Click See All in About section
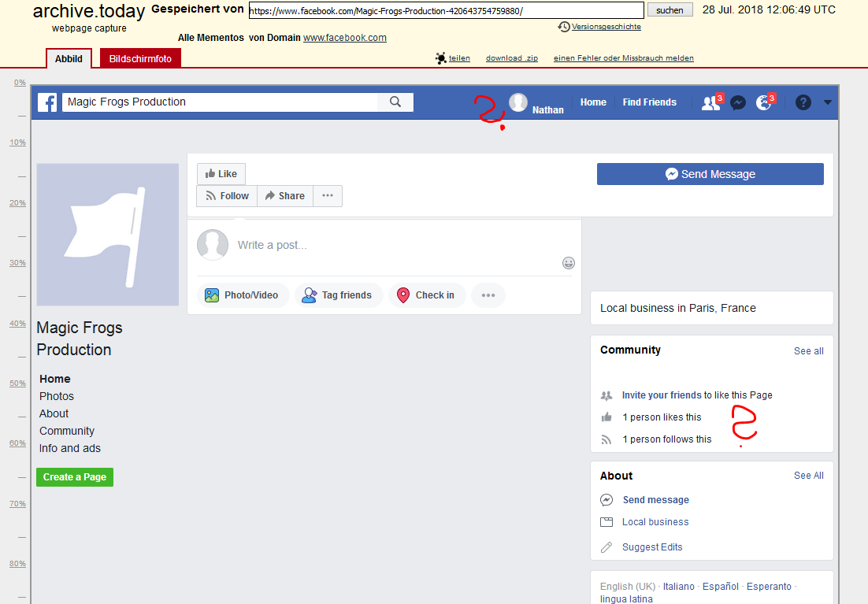 pyautogui.click(x=809, y=476)
